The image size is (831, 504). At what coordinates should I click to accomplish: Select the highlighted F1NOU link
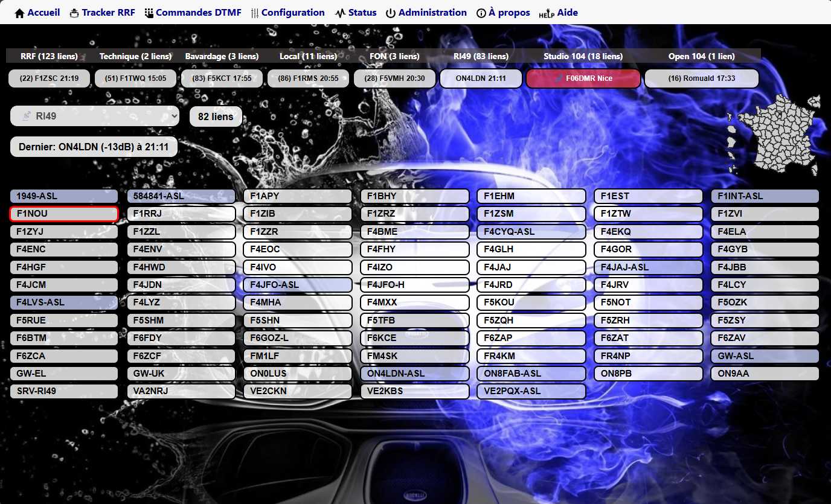tap(64, 214)
